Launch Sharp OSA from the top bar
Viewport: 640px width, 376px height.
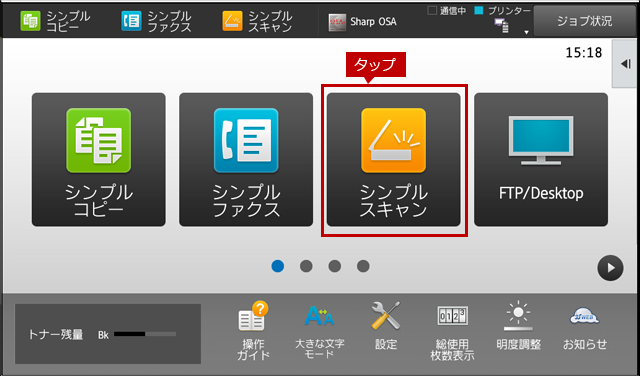362,22
